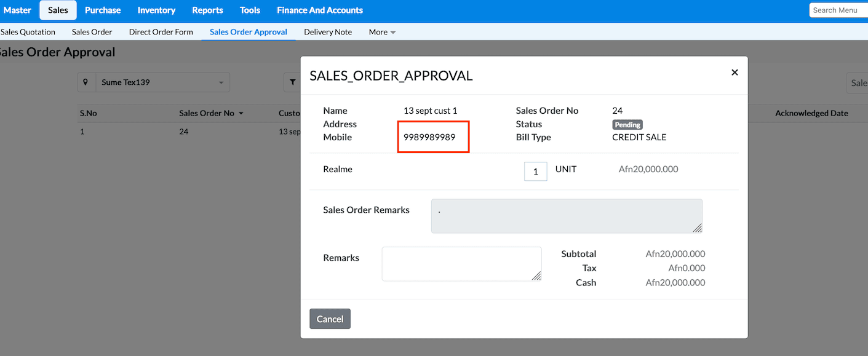Screen dimensions: 868x356
Task: Open Finance And Accounts menu
Action: coord(320,10)
